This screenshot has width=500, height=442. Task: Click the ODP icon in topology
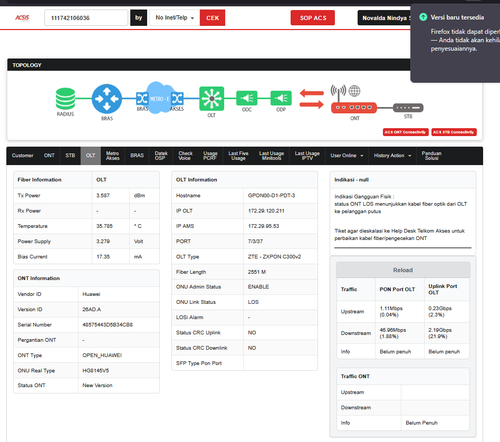[x=281, y=98]
